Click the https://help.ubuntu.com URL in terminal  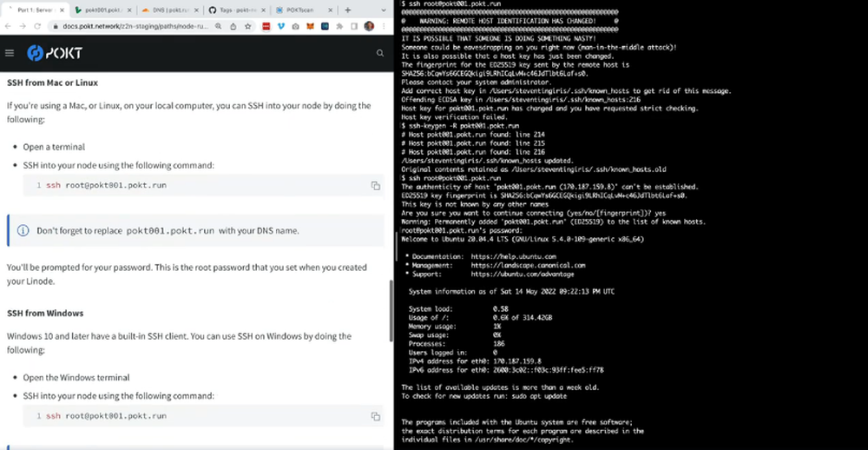point(514,256)
